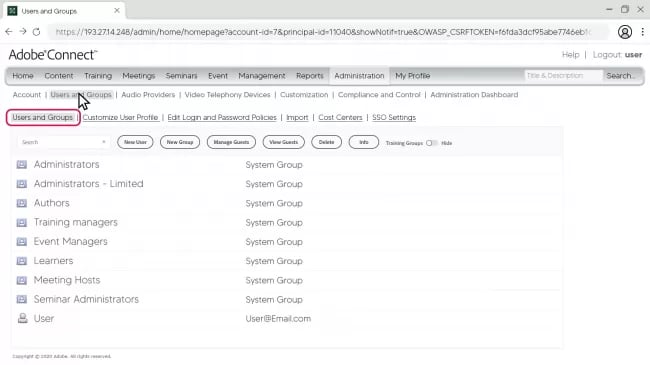The height and width of the screenshot is (365, 650).
Task: Open the Management menu
Action: click(262, 76)
